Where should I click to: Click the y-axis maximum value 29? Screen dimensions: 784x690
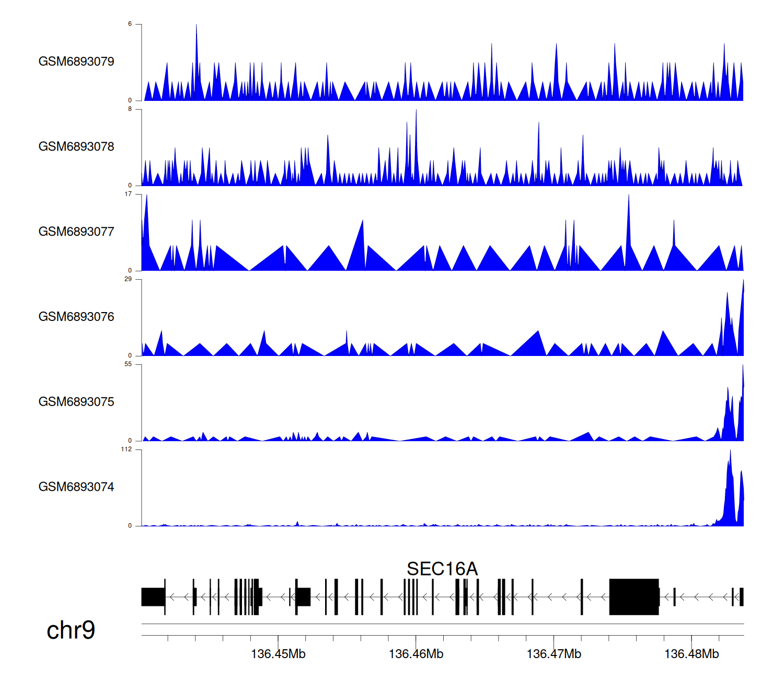(x=128, y=279)
